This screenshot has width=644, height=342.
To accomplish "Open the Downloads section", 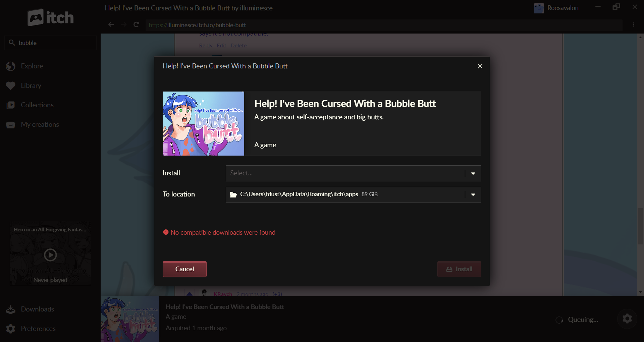I will tap(37, 309).
